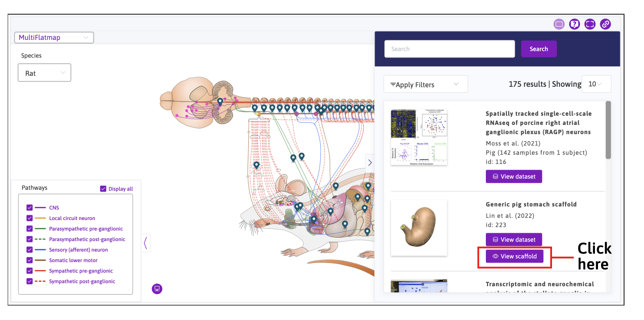Click the faded single-pane view icon
Viewport: 644px width, 320px height.
pos(559,24)
